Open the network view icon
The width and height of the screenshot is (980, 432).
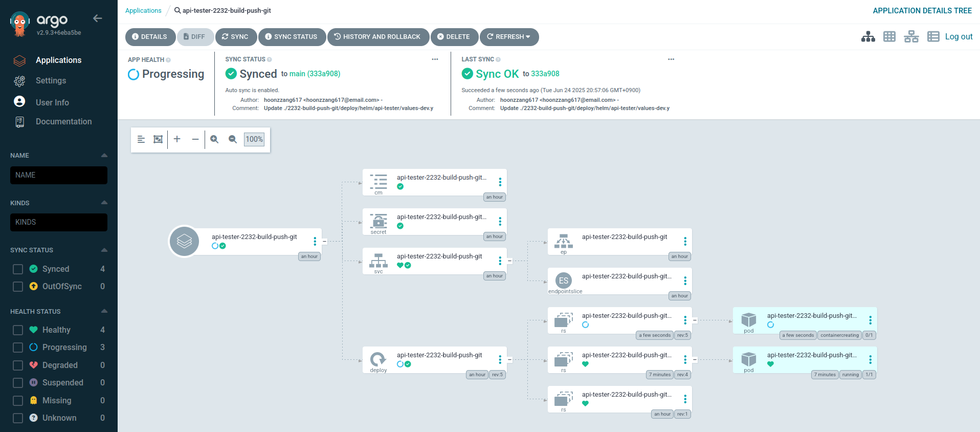click(x=911, y=37)
